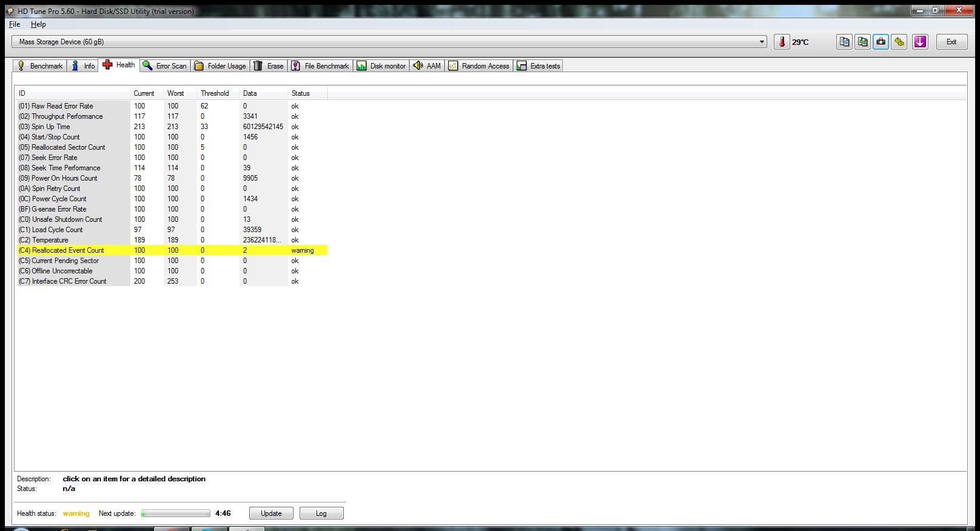Select the highlighted Reallocated Event Count row
This screenshot has height=531, width=980.
tap(172, 250)
